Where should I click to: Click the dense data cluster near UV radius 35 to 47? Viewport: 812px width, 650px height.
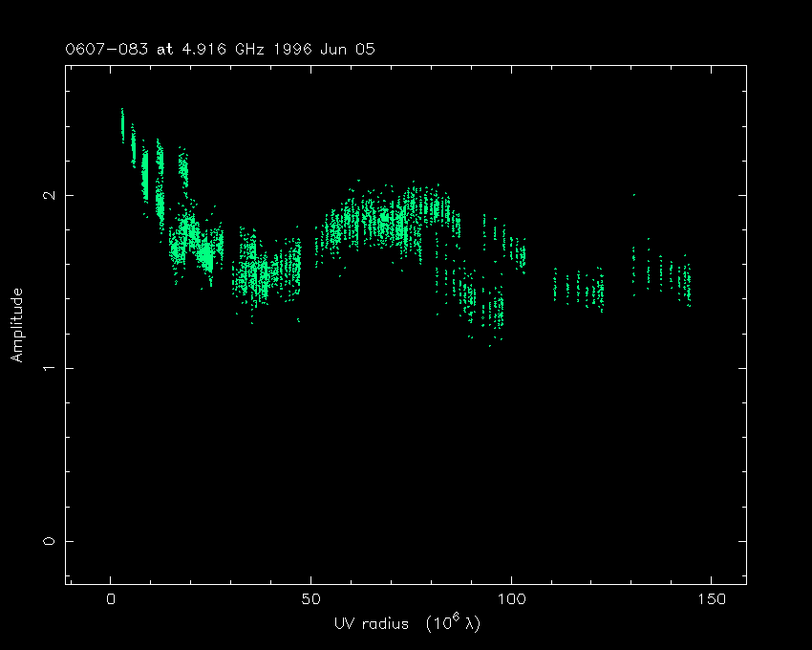[x=267, y=271]
